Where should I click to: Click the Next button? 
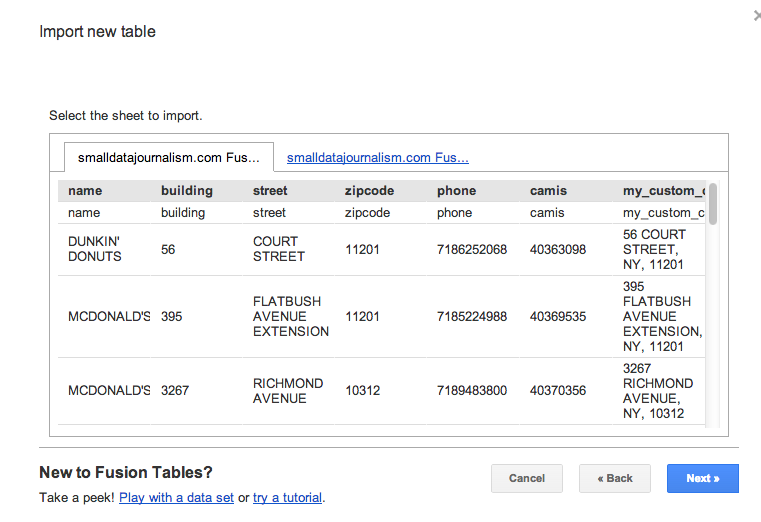point(702,478)
